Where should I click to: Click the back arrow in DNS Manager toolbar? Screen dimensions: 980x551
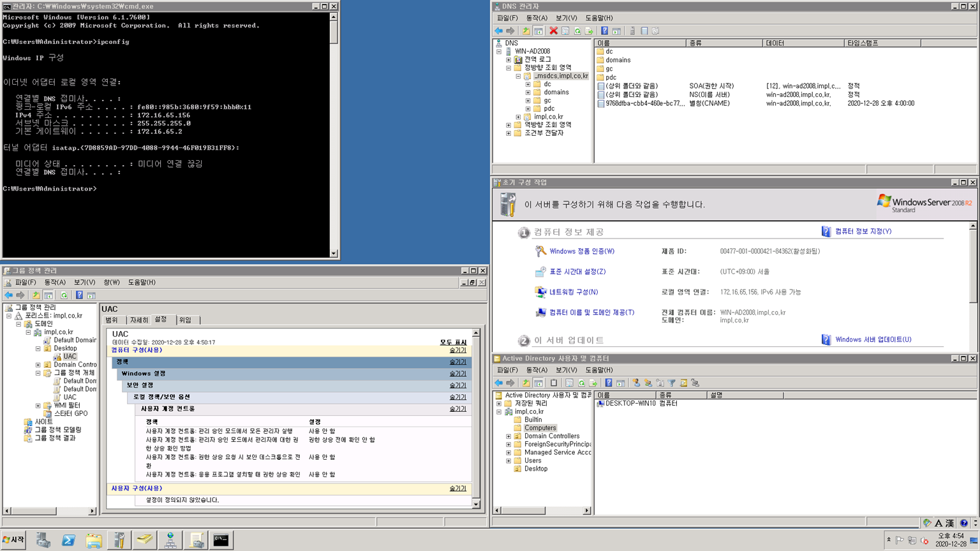click(498, 31)
